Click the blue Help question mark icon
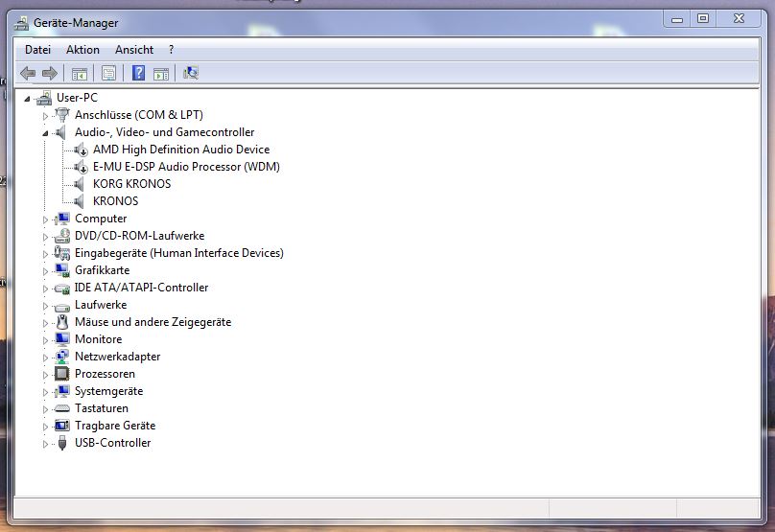Screen dimensions: 775x532 point(138,73)
